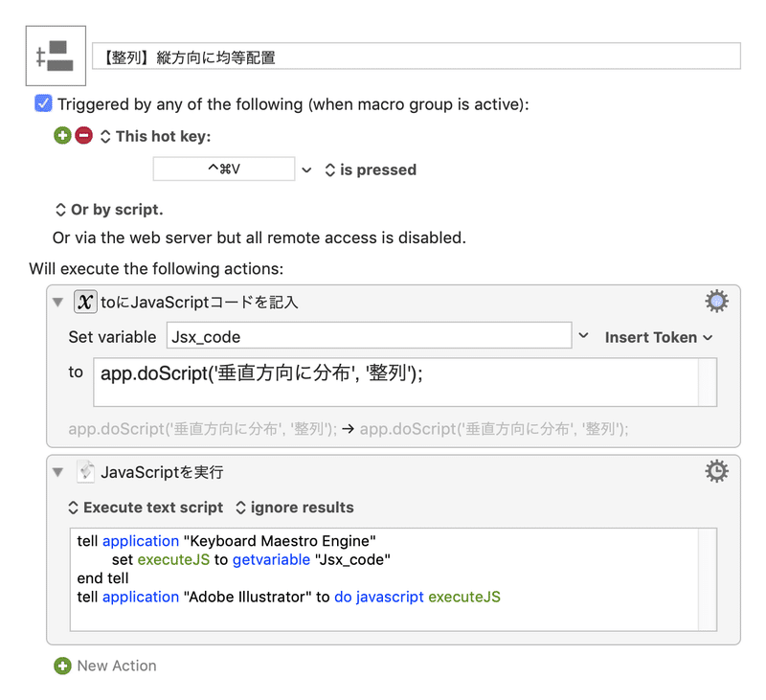The image size is (766, 700).
Task: Open gear menu for Set Variable action
Action: [x=716, y=303]
